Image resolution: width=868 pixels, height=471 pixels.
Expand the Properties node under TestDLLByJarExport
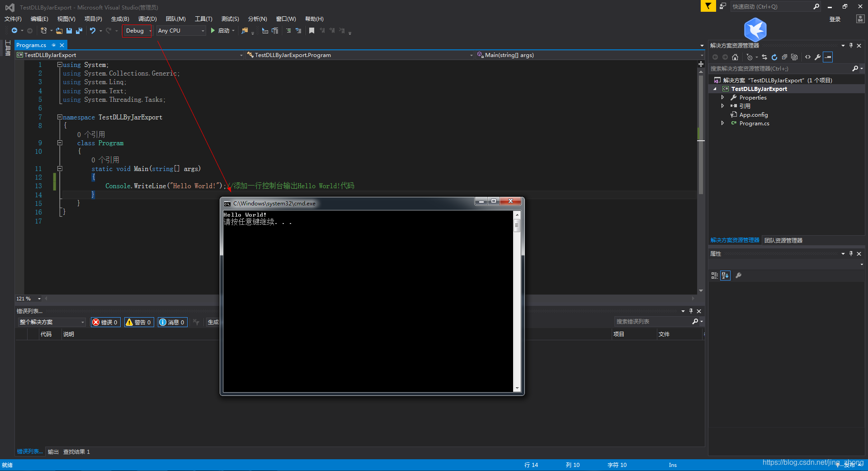723,97
